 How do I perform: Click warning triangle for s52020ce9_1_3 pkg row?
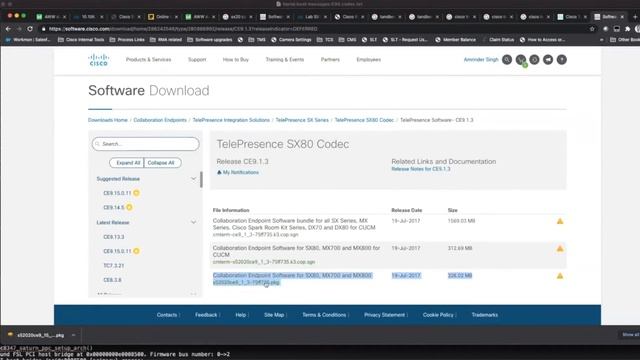click(560, 276)
